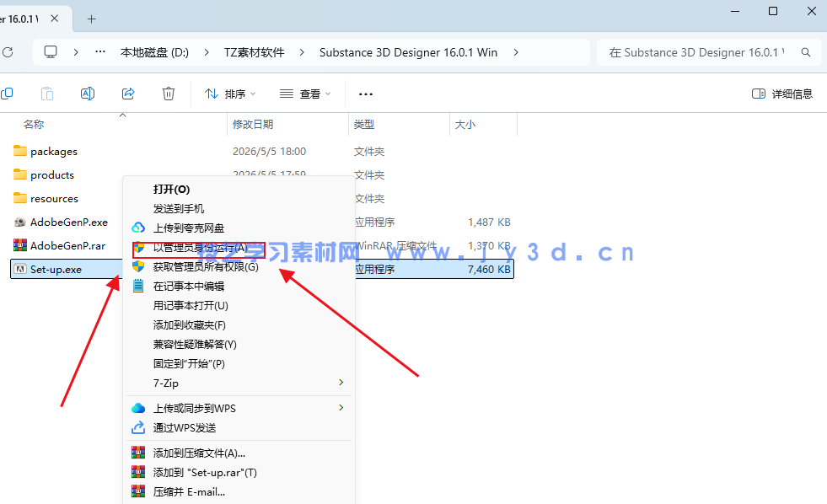Click the Set-up.exe file icon
827x504 pixels.
[20, 269]
